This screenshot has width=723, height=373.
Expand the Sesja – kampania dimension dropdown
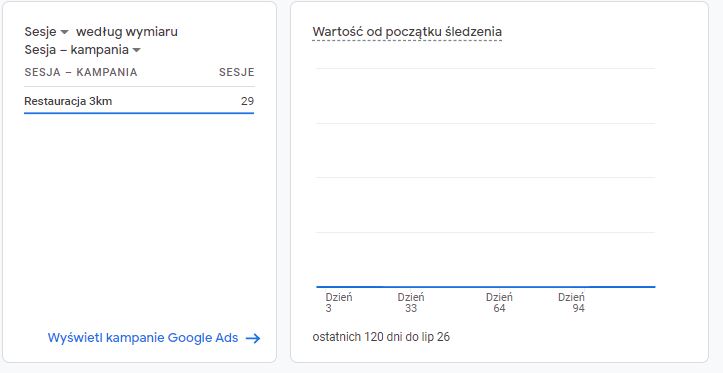tap(136, 50)
